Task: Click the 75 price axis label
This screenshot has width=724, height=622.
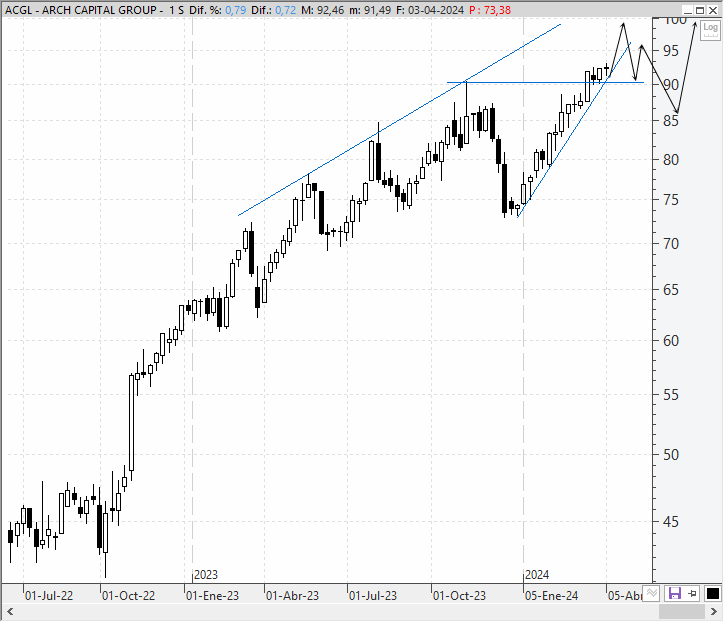Action: (x=671, y=200)
